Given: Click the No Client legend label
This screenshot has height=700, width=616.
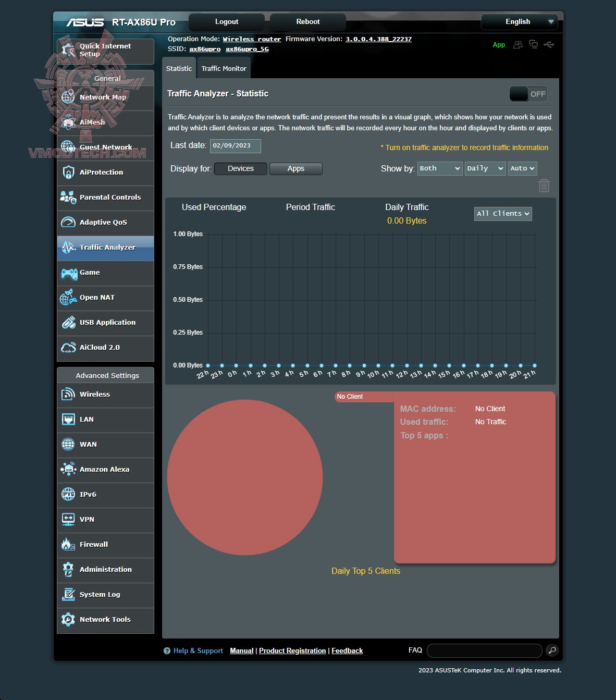Looking at the screenshot, I should pyautogui.click(x=350, y=397).
